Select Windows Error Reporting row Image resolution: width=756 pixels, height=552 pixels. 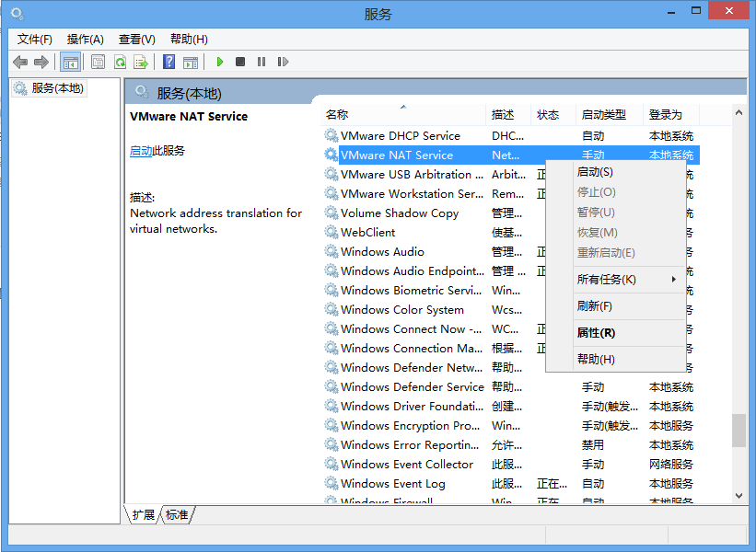click(510, 444)
